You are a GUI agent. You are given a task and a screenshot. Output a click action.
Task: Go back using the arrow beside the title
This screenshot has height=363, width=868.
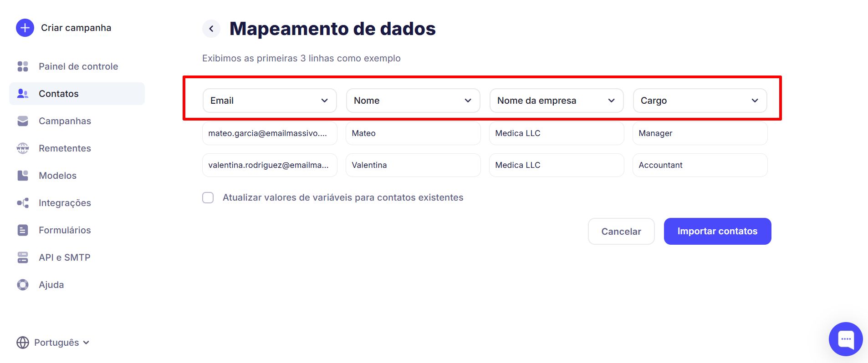[211, 29]
